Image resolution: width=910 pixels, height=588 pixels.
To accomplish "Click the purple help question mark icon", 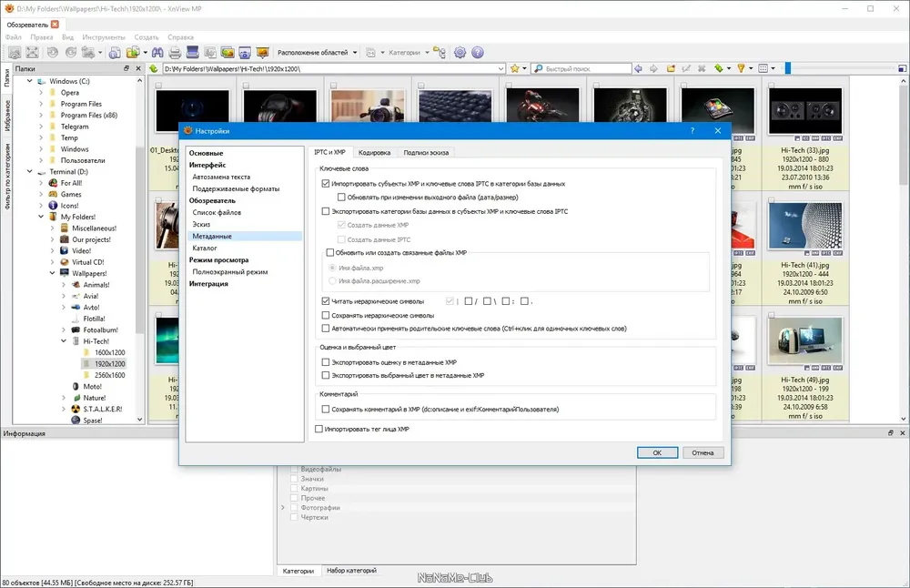I will click(477, 52).
